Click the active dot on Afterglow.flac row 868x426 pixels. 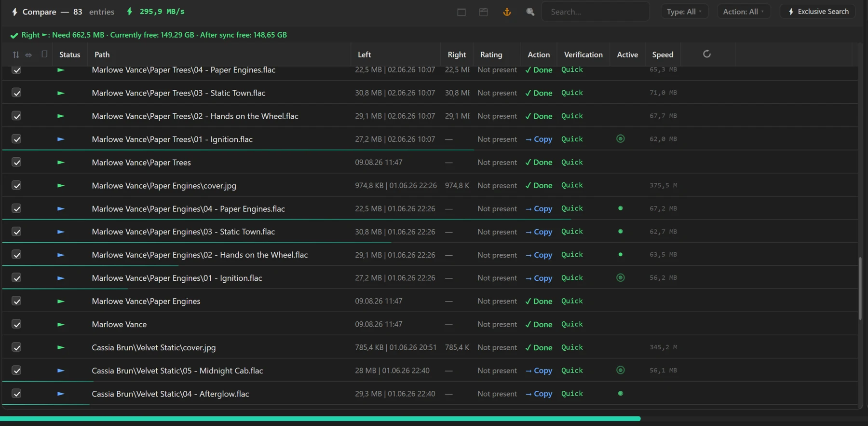pos(621,394)
